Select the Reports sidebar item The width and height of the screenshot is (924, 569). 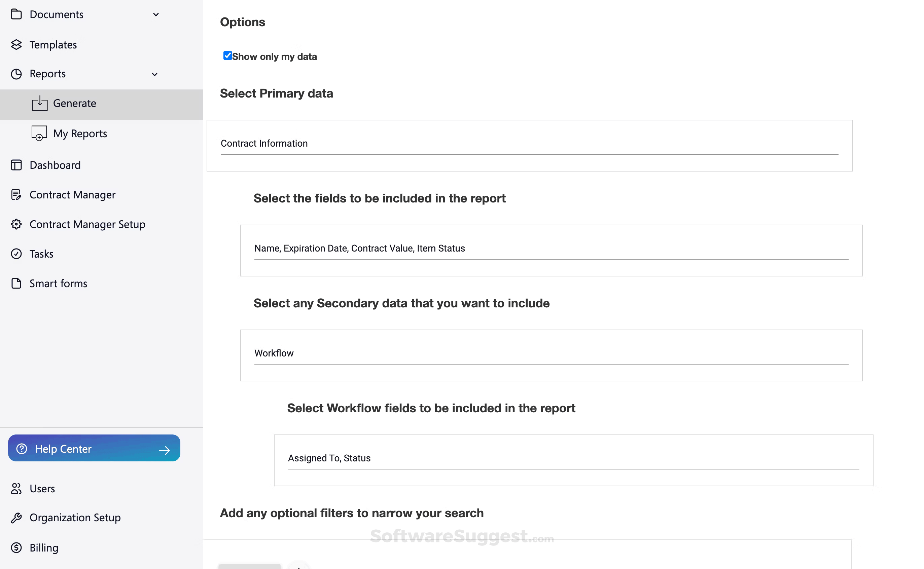[x=47, y=74]
